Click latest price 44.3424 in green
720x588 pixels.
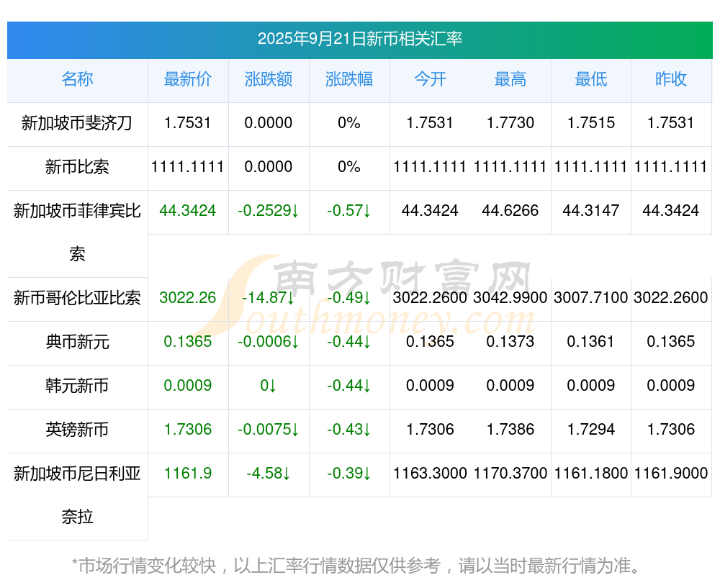coord(188,211)
